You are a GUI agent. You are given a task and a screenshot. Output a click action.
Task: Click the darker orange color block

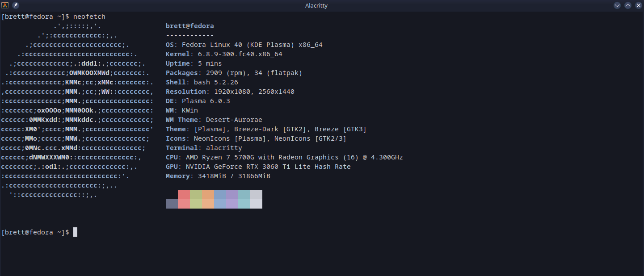click(208, 194)
